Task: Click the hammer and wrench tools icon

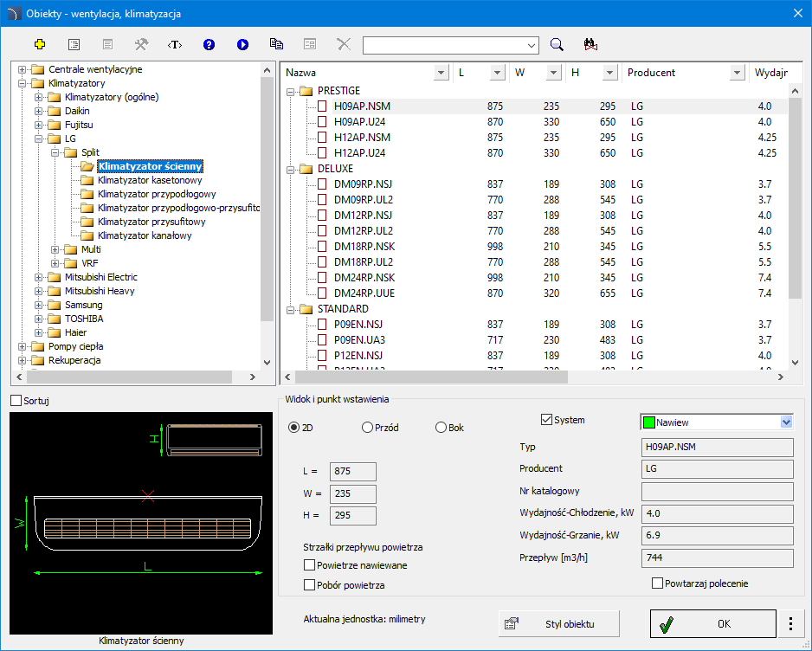Action: [x=141, y=44]
